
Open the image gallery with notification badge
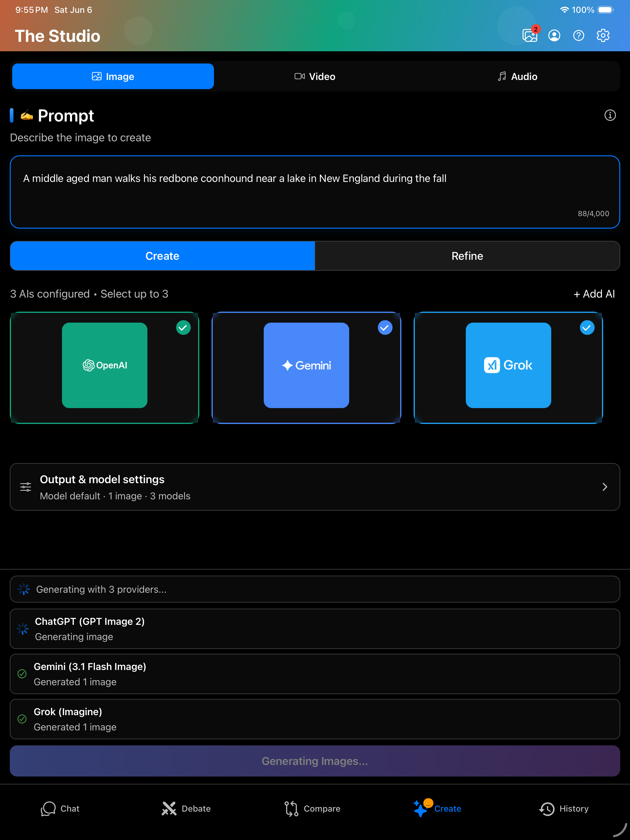(530, 35)
